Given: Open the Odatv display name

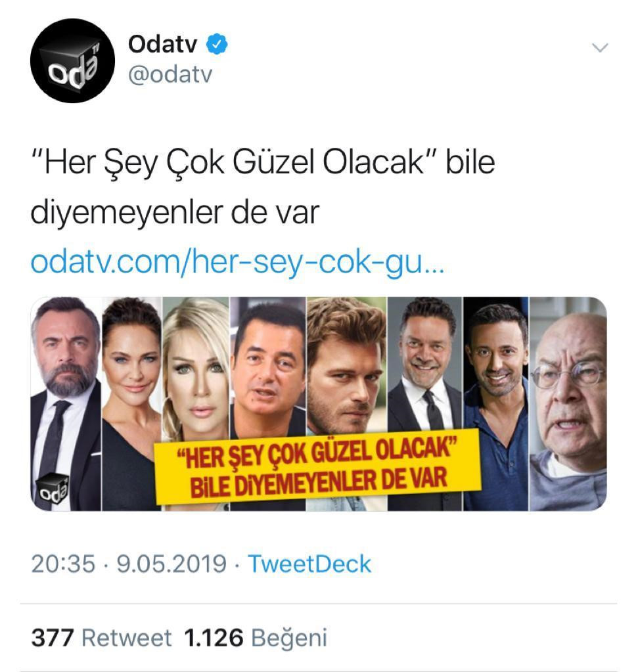Looking at the screenshot, I should (x=162, y=44).
